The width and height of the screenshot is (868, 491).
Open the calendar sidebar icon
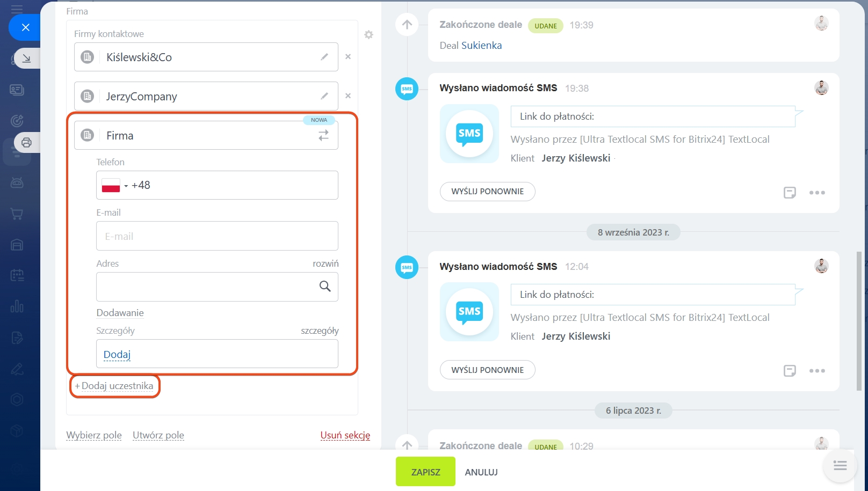pyautogui.click(x=17, y=275)
